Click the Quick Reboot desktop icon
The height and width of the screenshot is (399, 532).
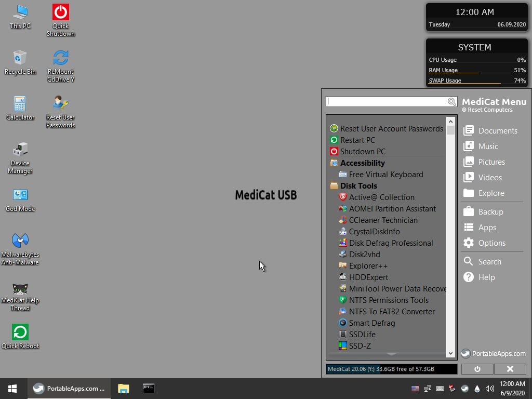[20, 336]
